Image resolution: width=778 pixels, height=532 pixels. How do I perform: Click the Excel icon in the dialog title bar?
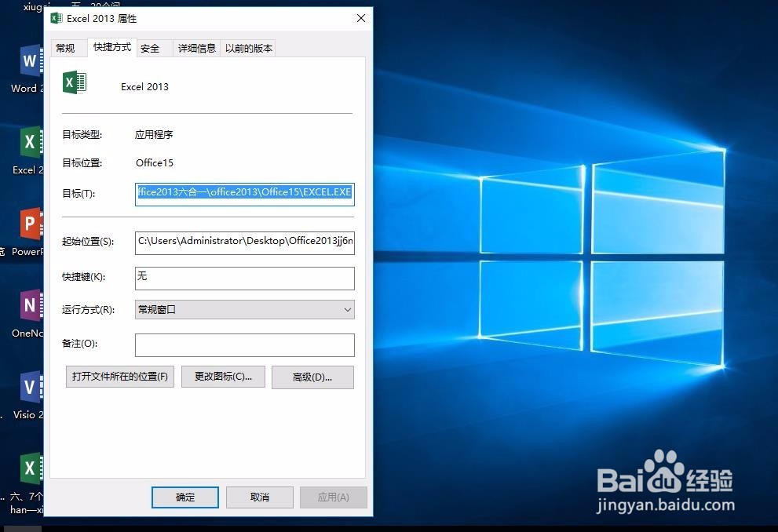[57, 18]
